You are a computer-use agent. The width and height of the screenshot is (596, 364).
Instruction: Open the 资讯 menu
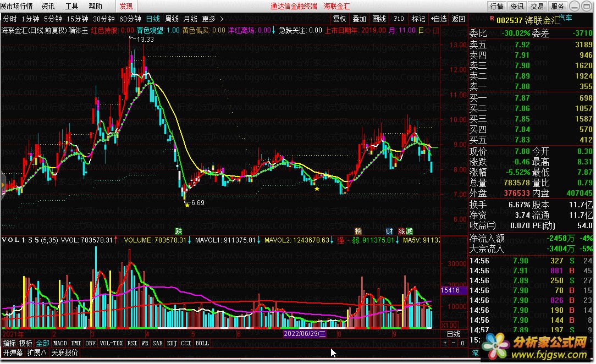click(48, 6)
